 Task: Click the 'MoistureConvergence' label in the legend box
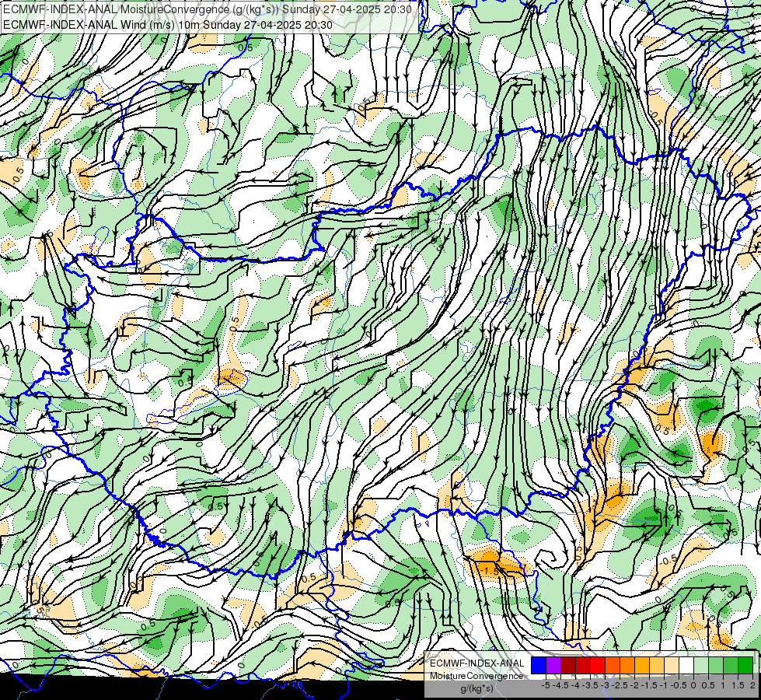click(476, 676)
